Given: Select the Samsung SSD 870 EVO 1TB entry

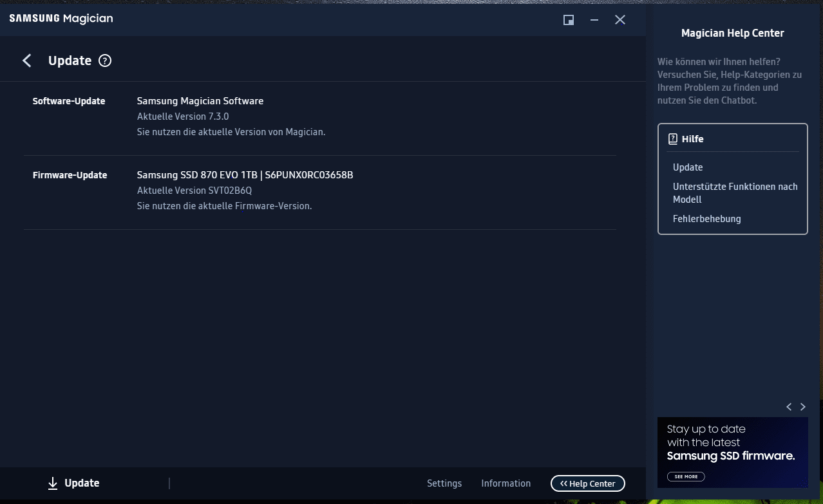Looking at the screenshot, I should pos(245,175).
